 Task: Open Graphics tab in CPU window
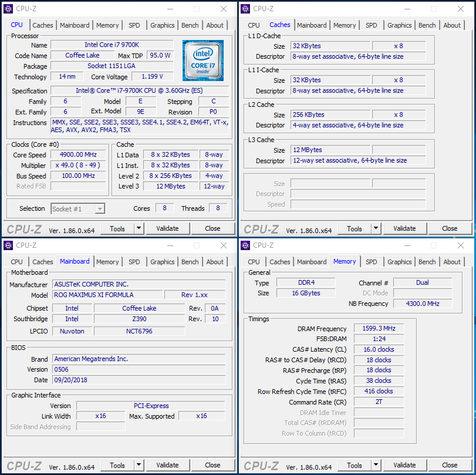pyautogui.click(x=163, y=25)
